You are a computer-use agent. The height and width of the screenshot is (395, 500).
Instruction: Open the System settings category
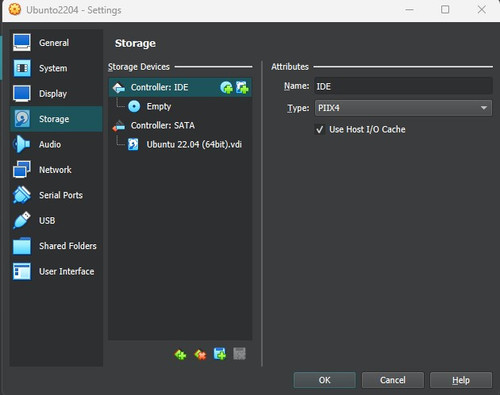click(56, 68)
